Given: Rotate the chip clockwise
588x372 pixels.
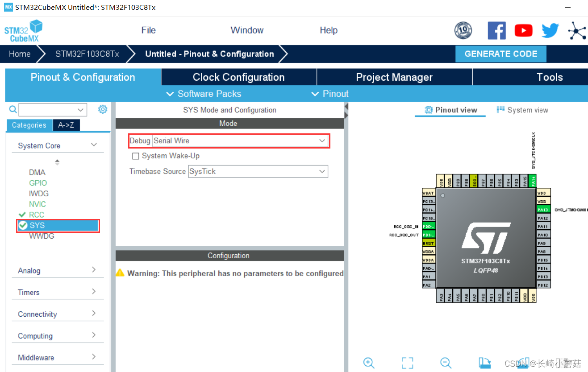Looking at the screenshot, I should click(484, 363).
